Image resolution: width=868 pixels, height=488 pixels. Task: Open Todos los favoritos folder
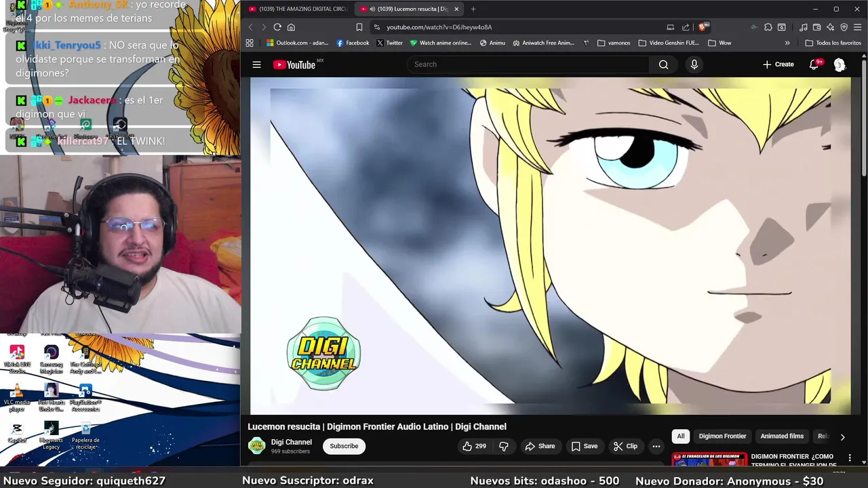point(833,43)
